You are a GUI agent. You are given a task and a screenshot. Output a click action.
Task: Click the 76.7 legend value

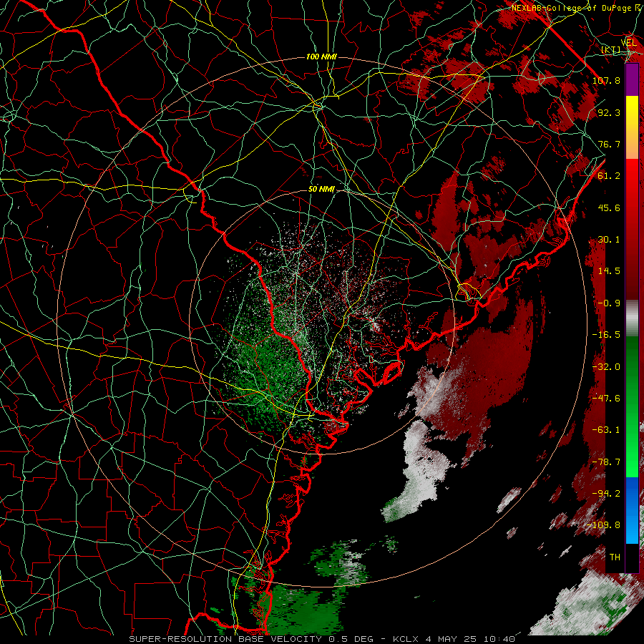(609, 144)
